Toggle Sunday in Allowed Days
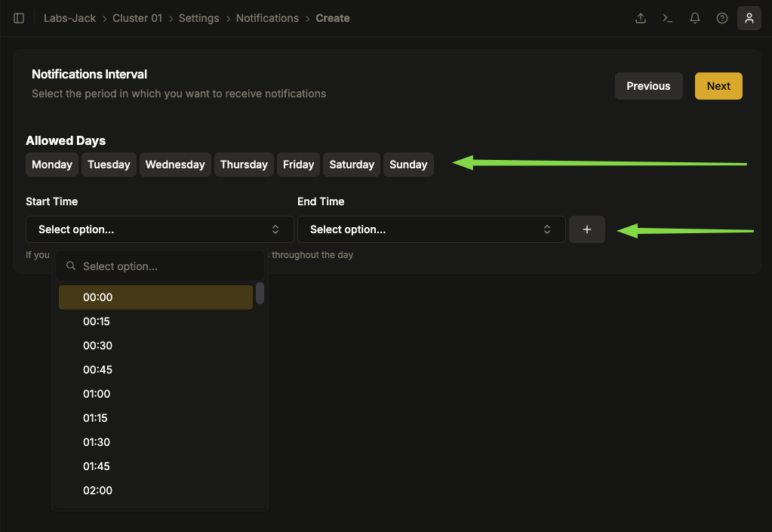The width and height of the screenshot is (772, 532). click(x=408, y=165)
